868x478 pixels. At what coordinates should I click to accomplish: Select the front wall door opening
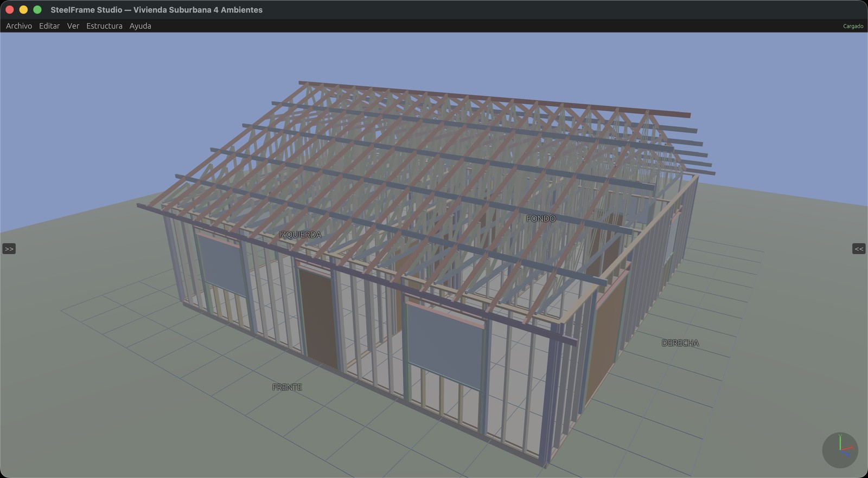(x=319, y=320)
